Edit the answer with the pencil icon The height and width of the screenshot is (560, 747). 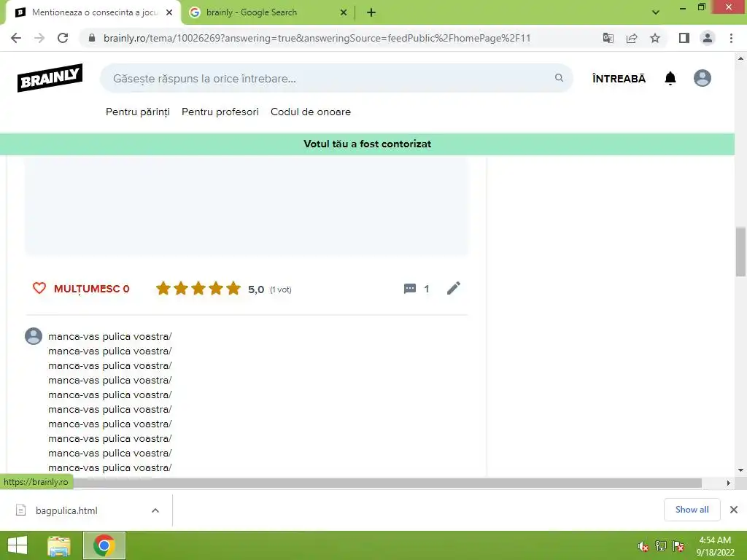pos(454,288)
